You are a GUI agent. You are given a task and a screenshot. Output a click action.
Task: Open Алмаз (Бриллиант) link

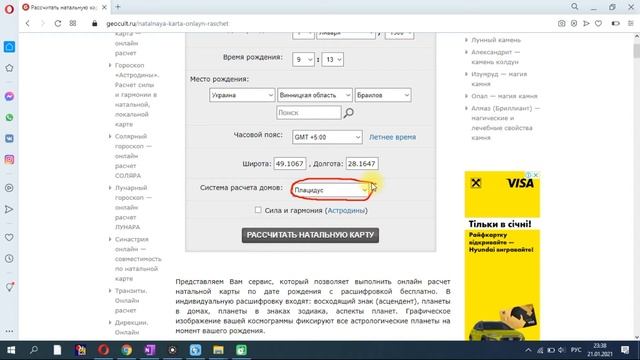pyautogui.click(x=505, y=123)
